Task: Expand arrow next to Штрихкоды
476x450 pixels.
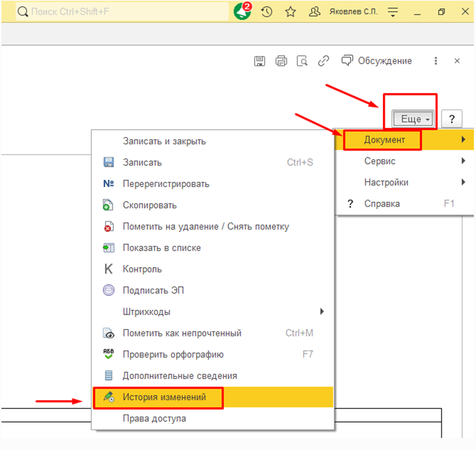Action: click(x=322, y=311)
